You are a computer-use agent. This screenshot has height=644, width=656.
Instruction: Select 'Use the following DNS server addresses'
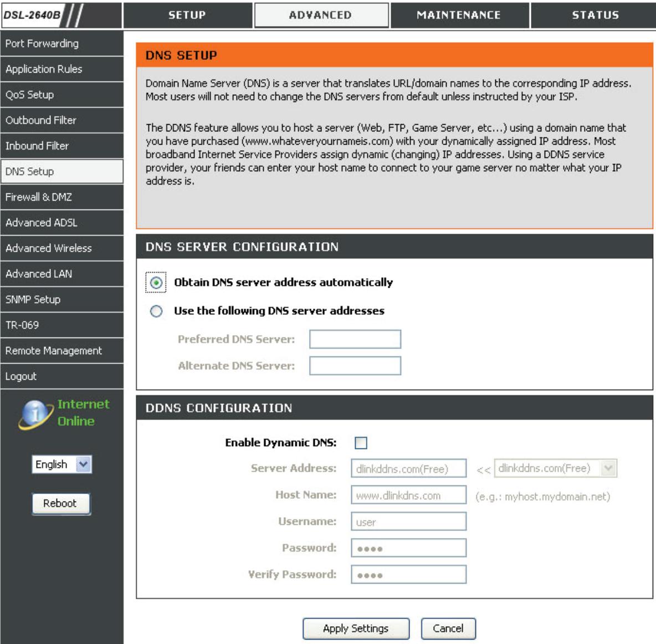[157, 310]
